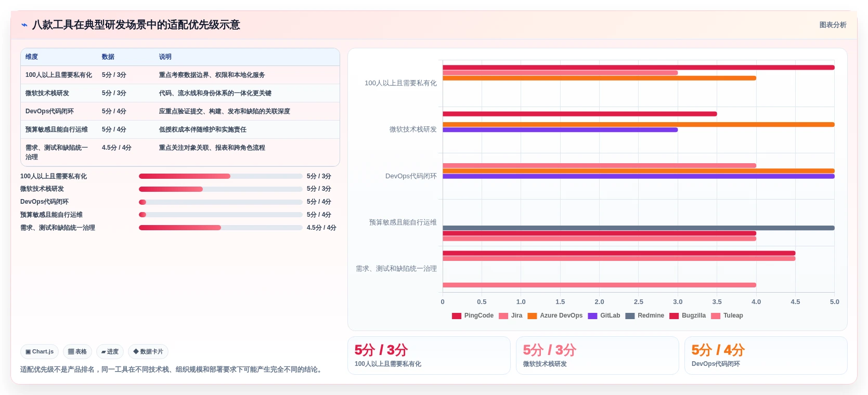Viewport: 868px width, 395px height.
Task: Click footer note starting 适配优先级不是产品排名
Action: [172, 370]
